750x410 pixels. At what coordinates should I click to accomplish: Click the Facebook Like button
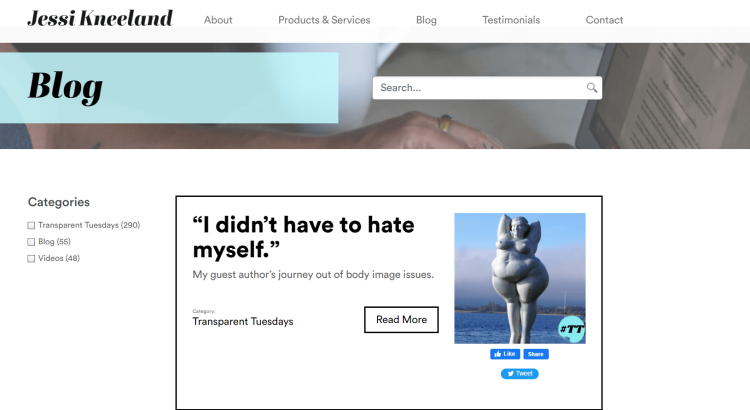(x=505, y=354)
